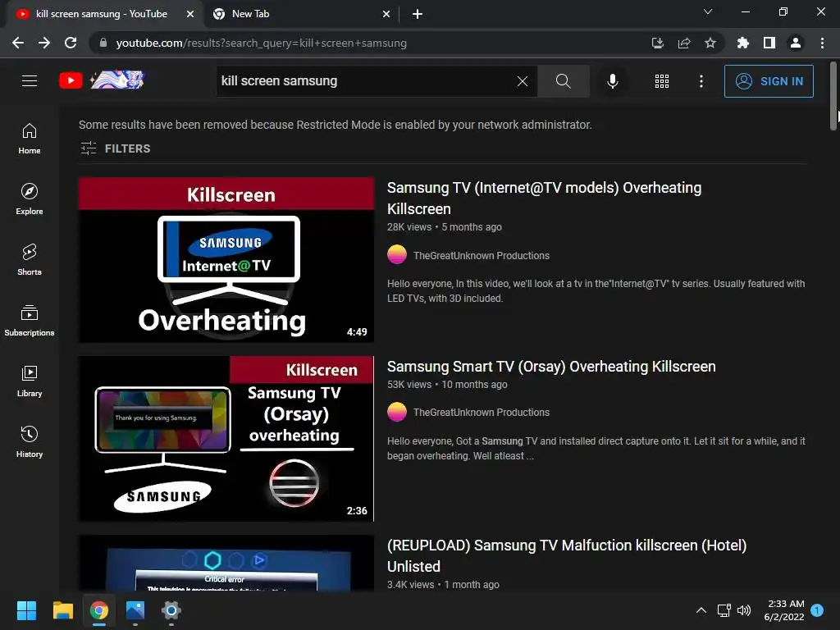The image size is (840, 630).
Task: Open the Internet@TV Overheating Killscreen thumbnail
Action: 226,260
